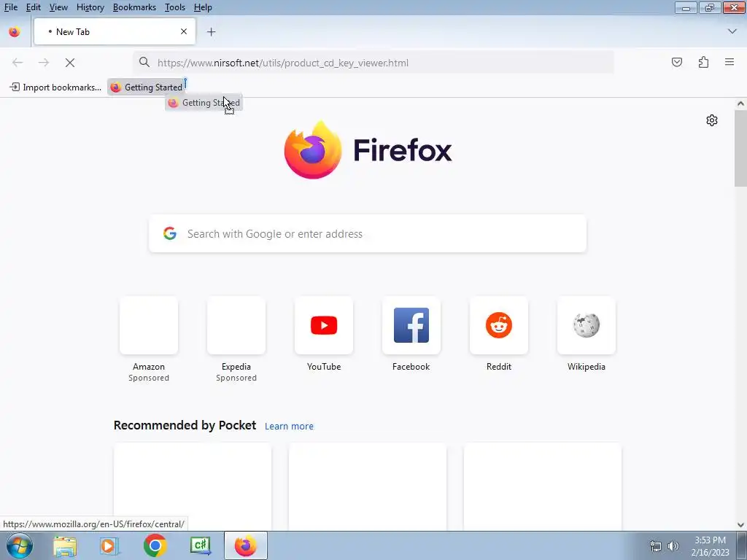The image size is (747, 560).
Task: Open the C# app taskbar icon
Action: (x=201, y=545)
